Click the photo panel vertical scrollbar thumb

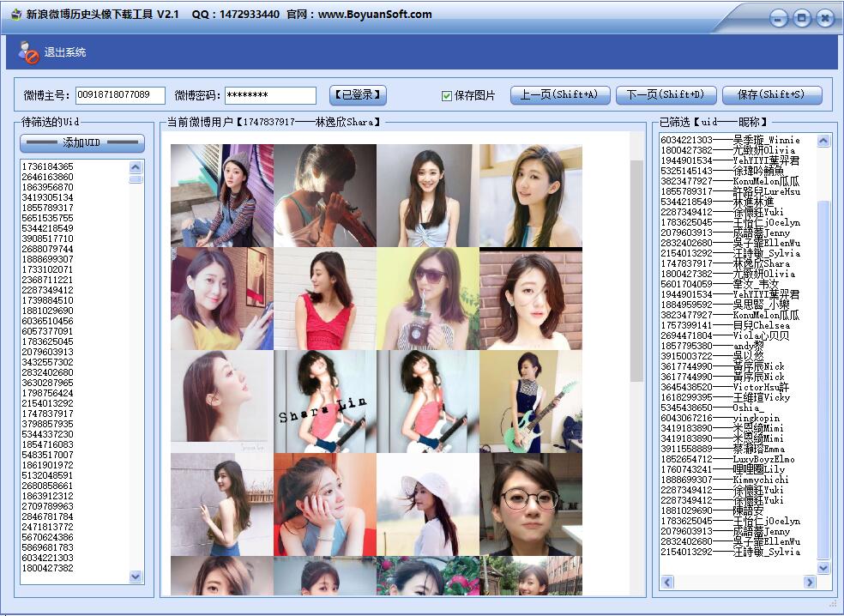[x=636, y=271]
